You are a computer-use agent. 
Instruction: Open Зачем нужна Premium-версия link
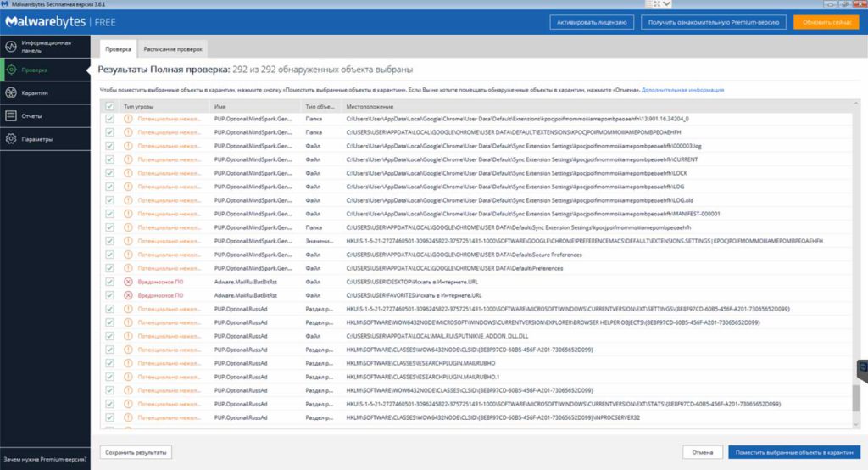45,459
